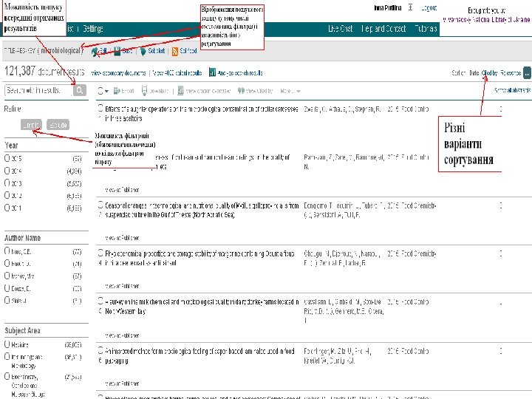Click the Logout link
Image resolution: width=532 pixels, height=399 pixels.
429,8
